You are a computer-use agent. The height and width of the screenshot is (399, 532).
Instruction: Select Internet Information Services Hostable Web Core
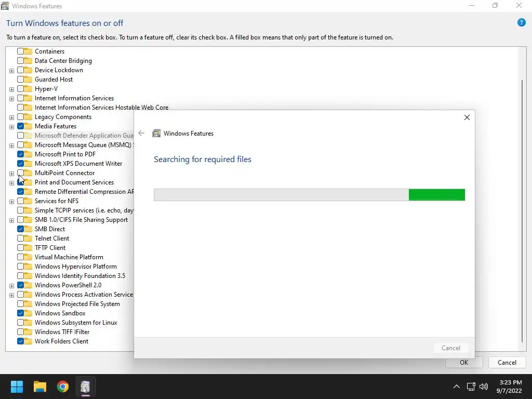point(101,107)
